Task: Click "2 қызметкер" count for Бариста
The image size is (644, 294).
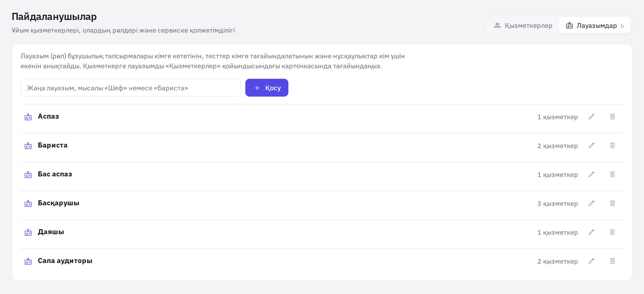Action: tap(558, 146)
